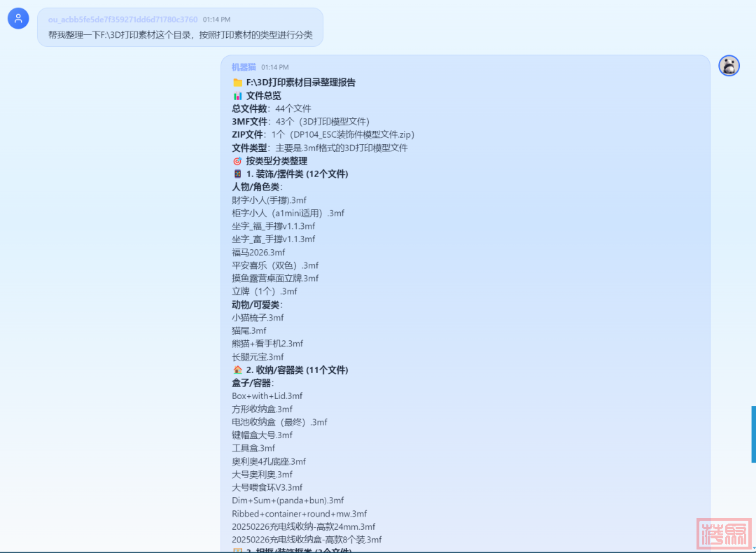Click the folder emoji beside the report title
Image resolution: width=756 pixels, height=553 pixels.
(237, 83)
